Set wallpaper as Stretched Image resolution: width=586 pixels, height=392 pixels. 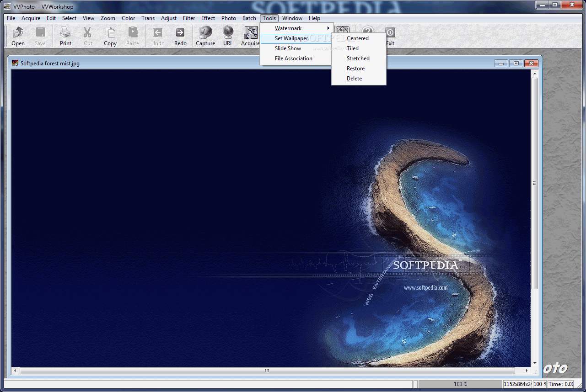point(359,58)
